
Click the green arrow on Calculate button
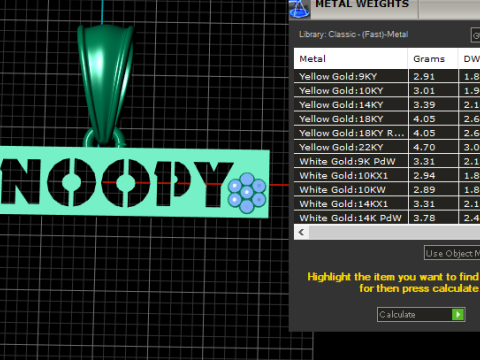(458, 314)
